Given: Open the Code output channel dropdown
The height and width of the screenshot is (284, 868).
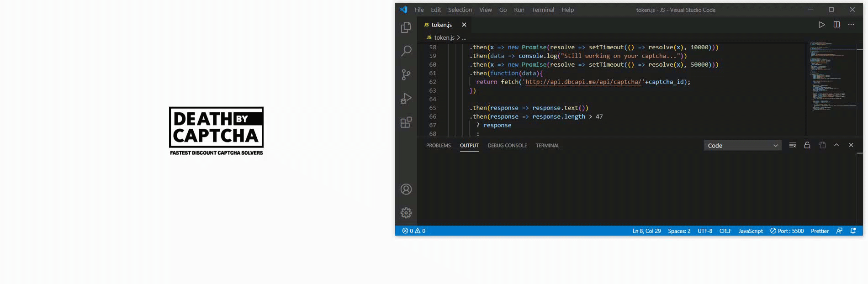Looking at the screenshot, I should click(742, 146).
